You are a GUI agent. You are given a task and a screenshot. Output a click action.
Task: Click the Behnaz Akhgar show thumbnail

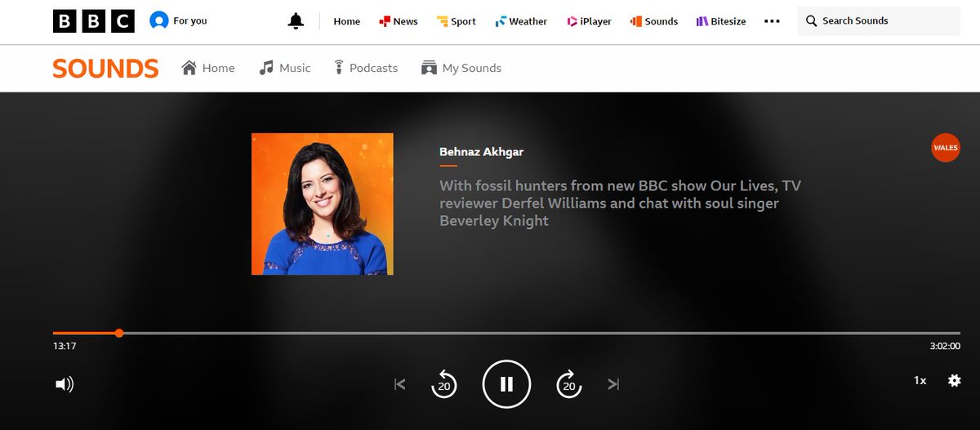[x=323, y=204]
